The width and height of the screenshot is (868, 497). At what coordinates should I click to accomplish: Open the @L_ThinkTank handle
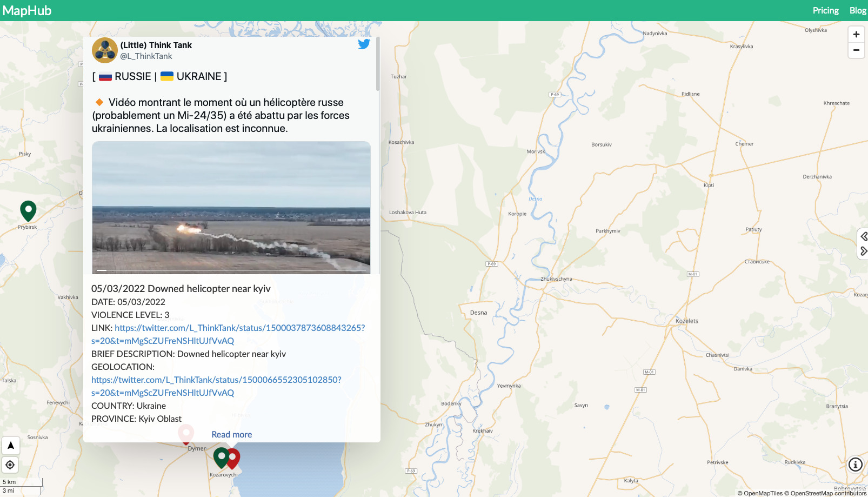point(146,56)
